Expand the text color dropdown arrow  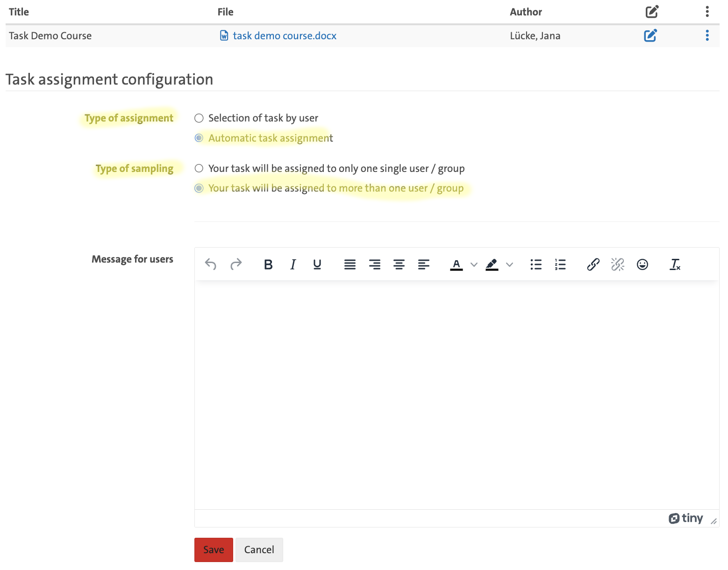(474, 265)
